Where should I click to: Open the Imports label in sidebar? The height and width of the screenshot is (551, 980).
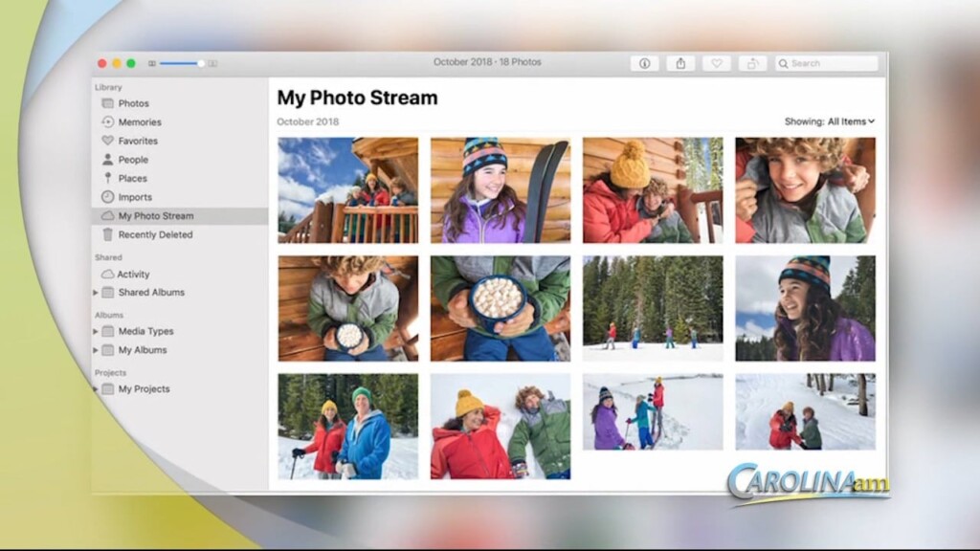click(135, 197)
